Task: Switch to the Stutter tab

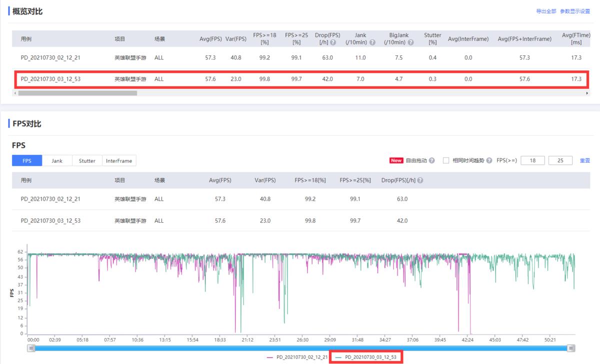Action: (x=87, y=161)
